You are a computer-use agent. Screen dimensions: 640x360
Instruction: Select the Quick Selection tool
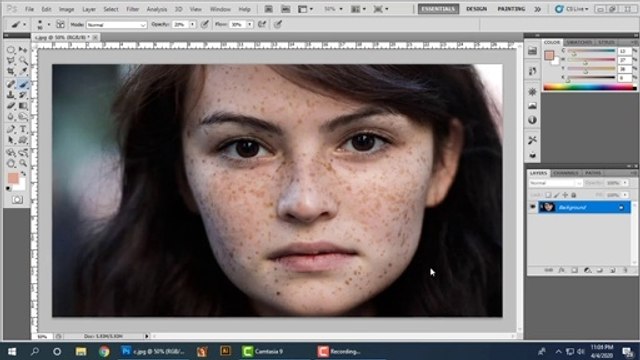pyautogui.click(x=23, y=61)
